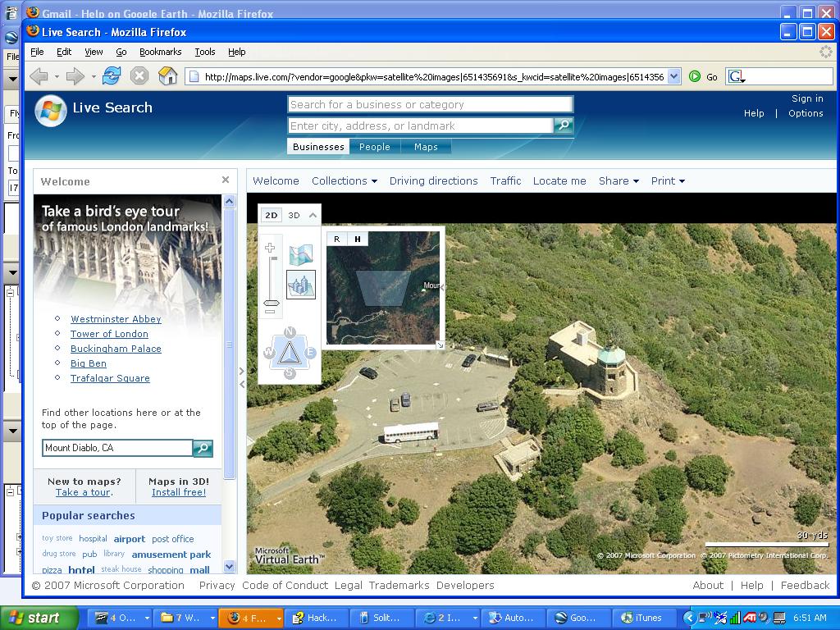The width and height of the screenshot is (840, 630).
Task: Go forward with the Firefox forward arrow
Action: click(x=75, y=76)
